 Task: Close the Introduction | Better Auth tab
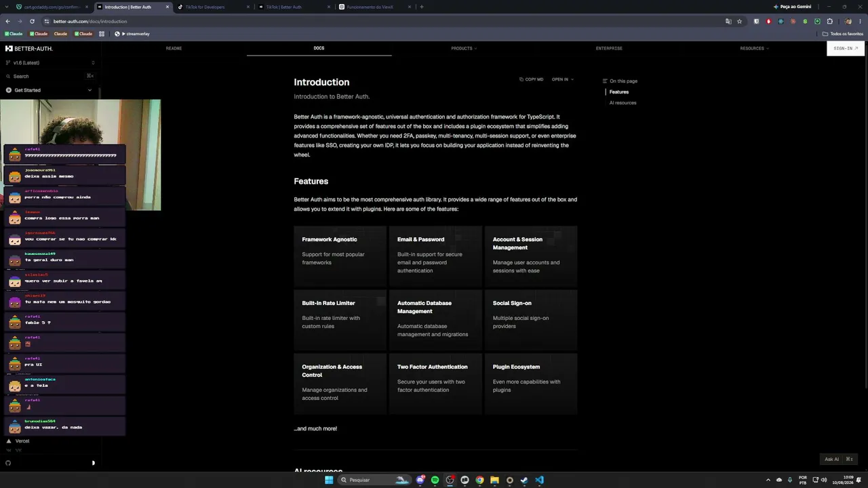[x=167, y=7]
